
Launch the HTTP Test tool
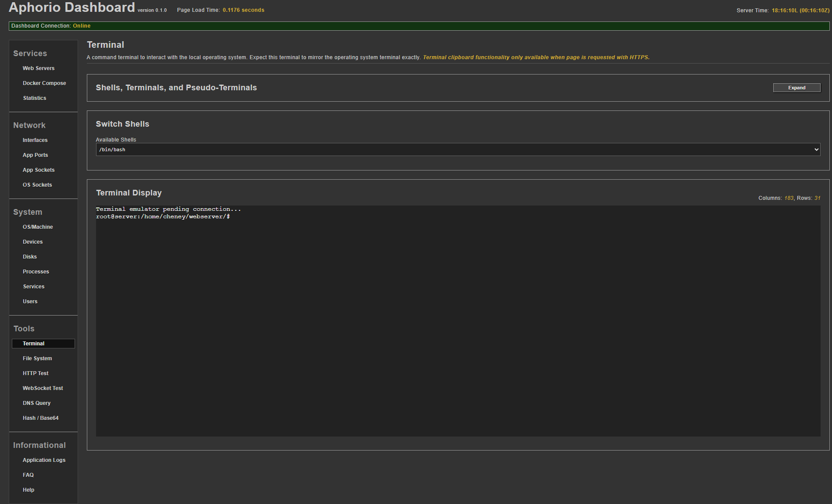(x=36, y=373)
